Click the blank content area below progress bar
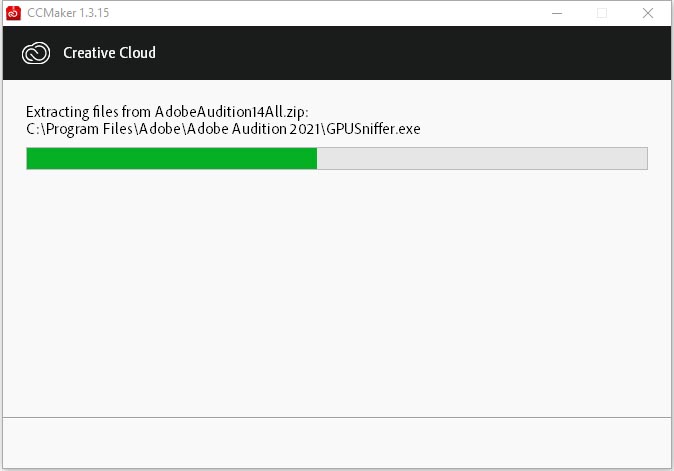This screenshot has width=674, height=471. point(337,292)
